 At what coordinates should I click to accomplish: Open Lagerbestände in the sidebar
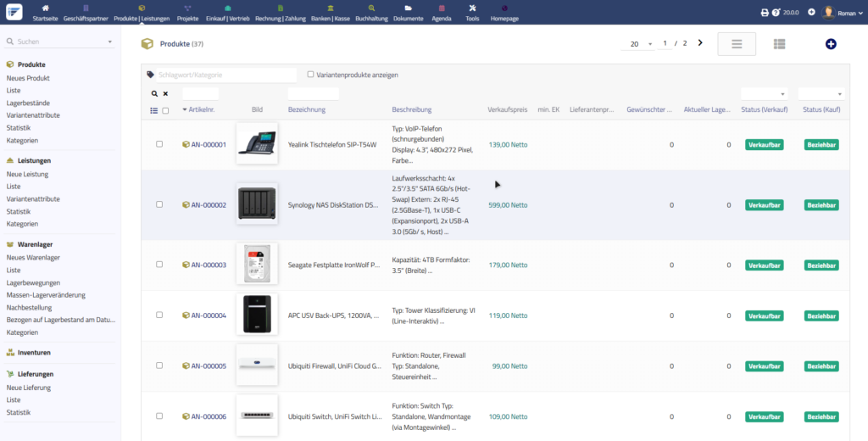point(28,103)
